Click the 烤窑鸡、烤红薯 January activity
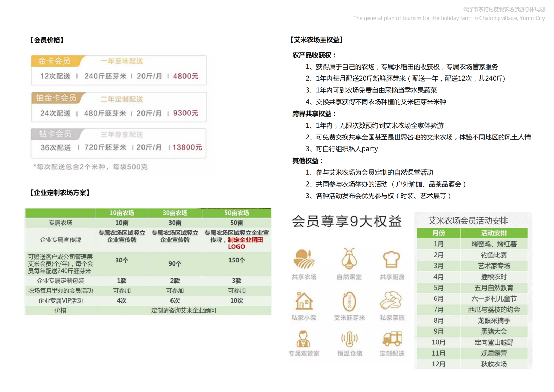Image resolution: width=554 pixels, height=392 pixels. coord(494,244)
